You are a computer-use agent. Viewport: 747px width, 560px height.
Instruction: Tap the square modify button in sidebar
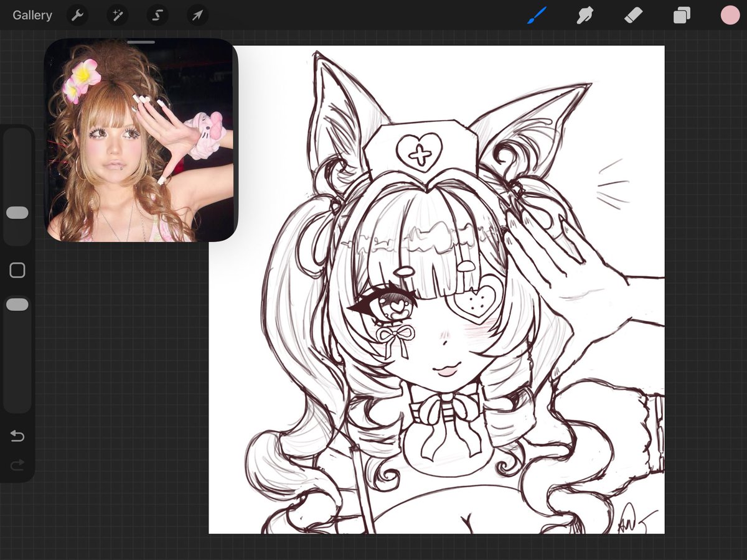pyautogui.click(x=17, y=270)
